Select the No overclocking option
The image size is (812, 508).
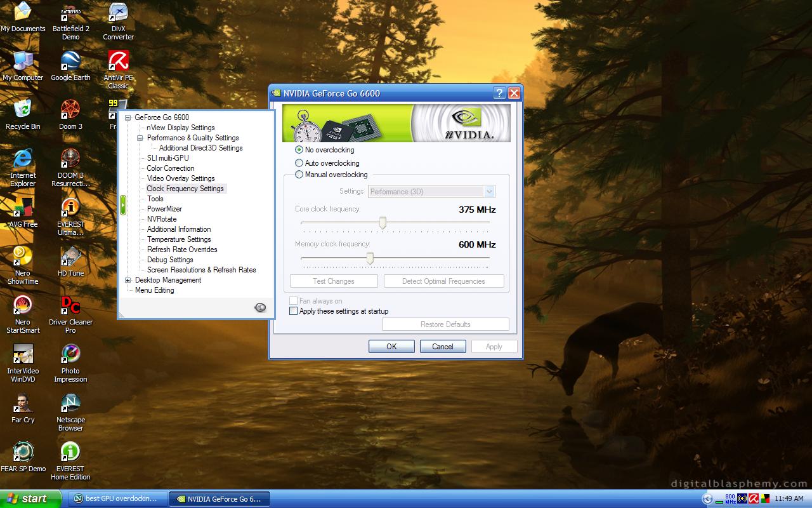325,150
